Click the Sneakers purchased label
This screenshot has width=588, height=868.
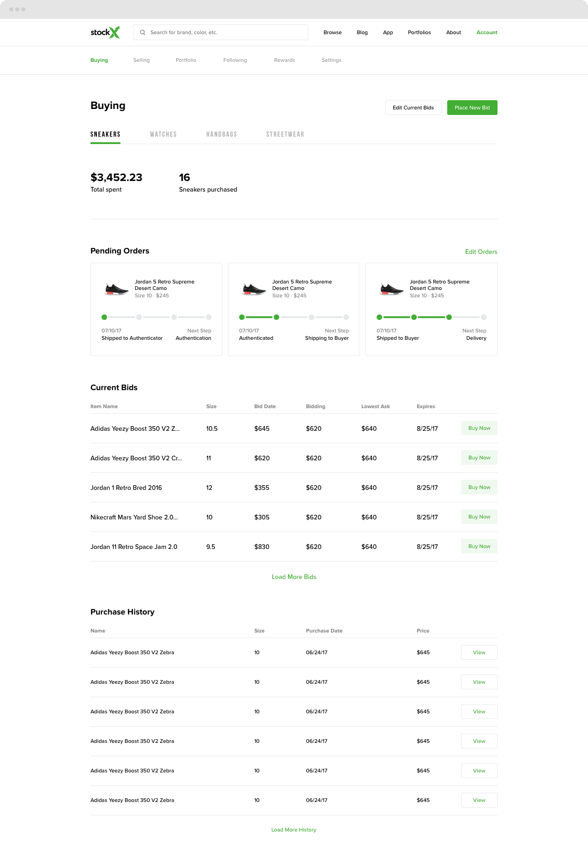(x=208, y=189)
